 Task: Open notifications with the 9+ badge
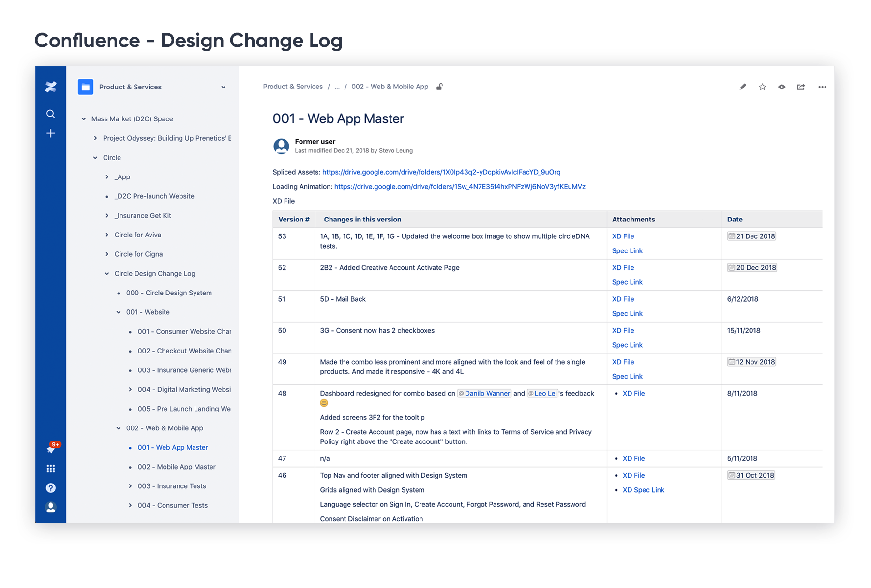point(51,449)
